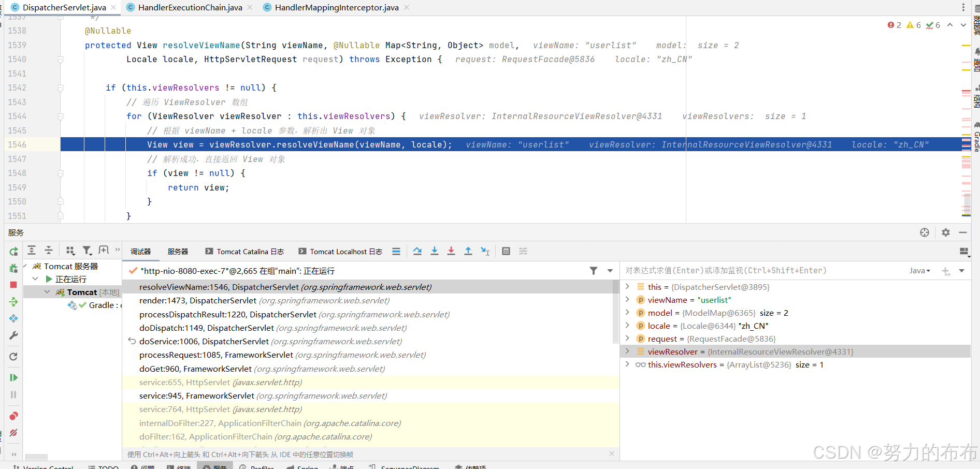Expand the viewName variable node
This screenshot has width=980, height=469.
point(627,299)
